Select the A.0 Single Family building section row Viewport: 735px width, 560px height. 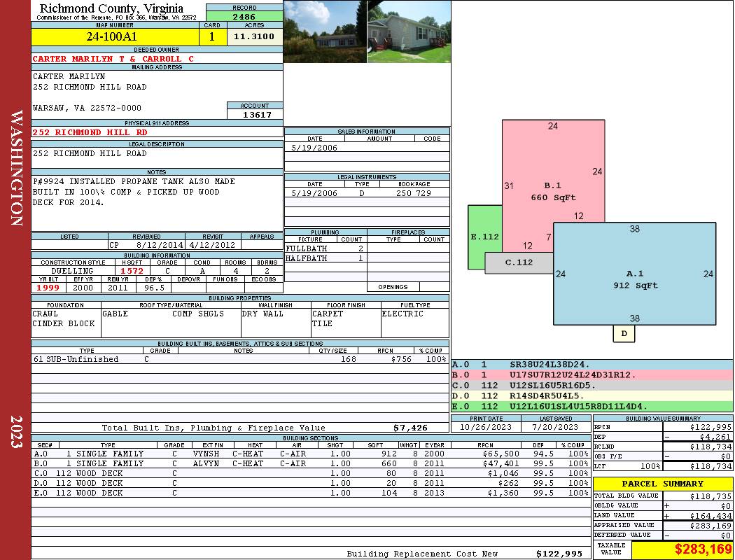coord(311,454)
